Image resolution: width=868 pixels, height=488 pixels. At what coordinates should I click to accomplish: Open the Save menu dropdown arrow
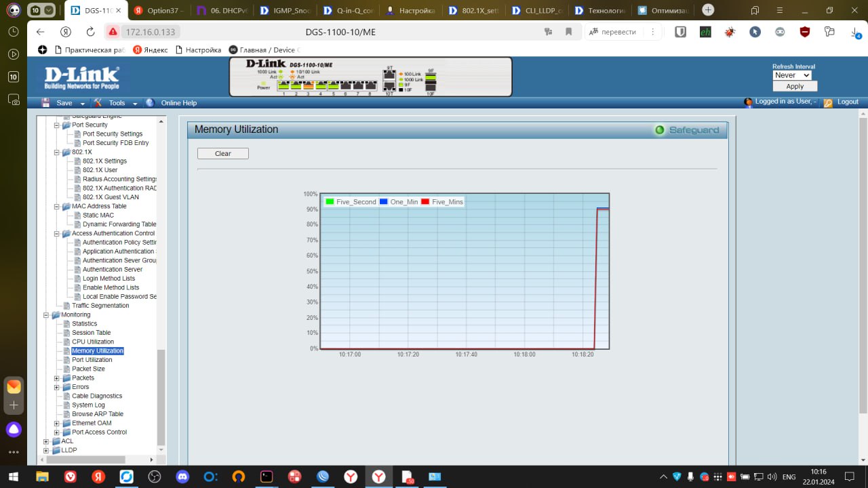(x=83, y=104)
